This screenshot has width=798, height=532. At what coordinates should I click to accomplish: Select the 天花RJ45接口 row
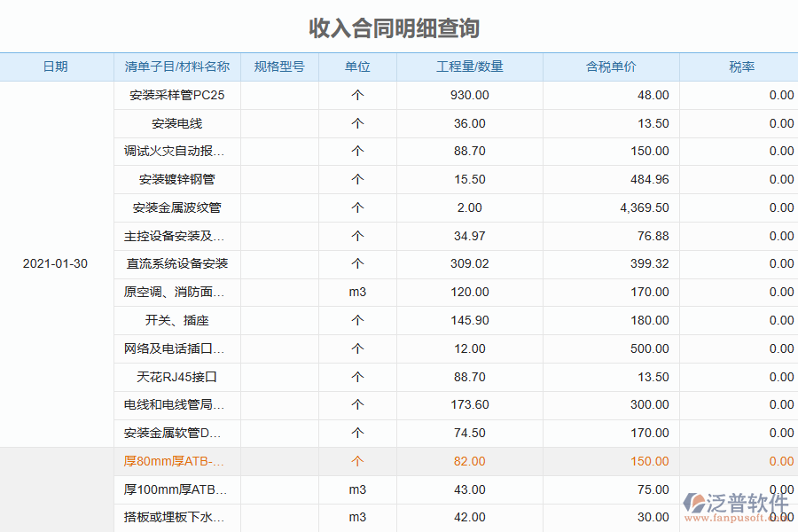[175, 377]
